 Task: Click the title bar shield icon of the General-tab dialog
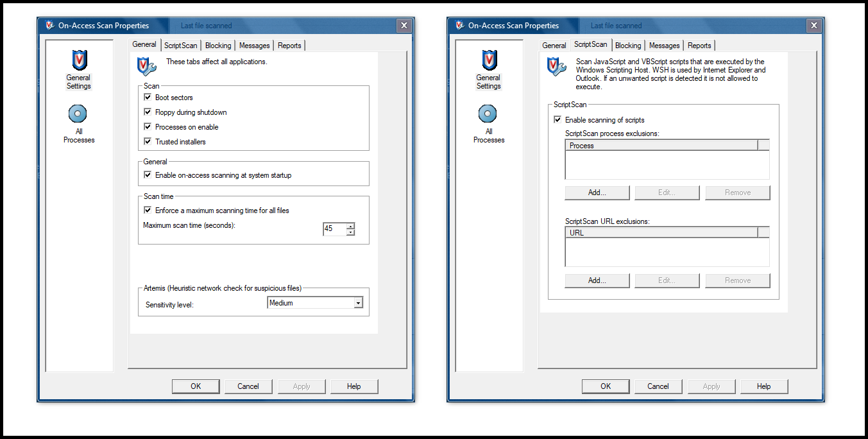pyautogui.click(x=49, y=26)
